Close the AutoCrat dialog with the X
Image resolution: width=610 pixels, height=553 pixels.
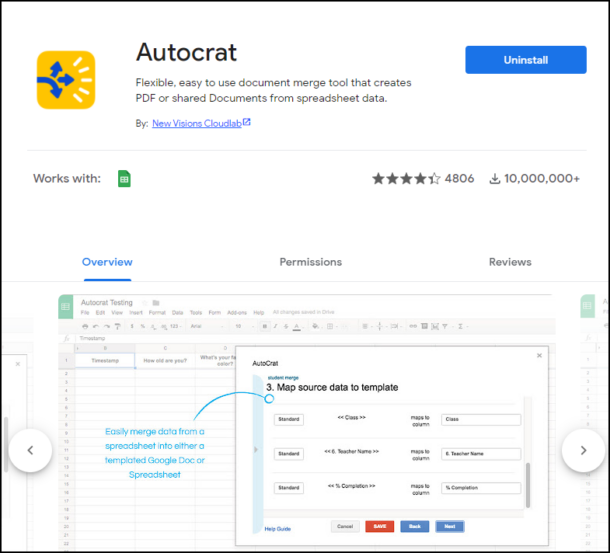540,354
